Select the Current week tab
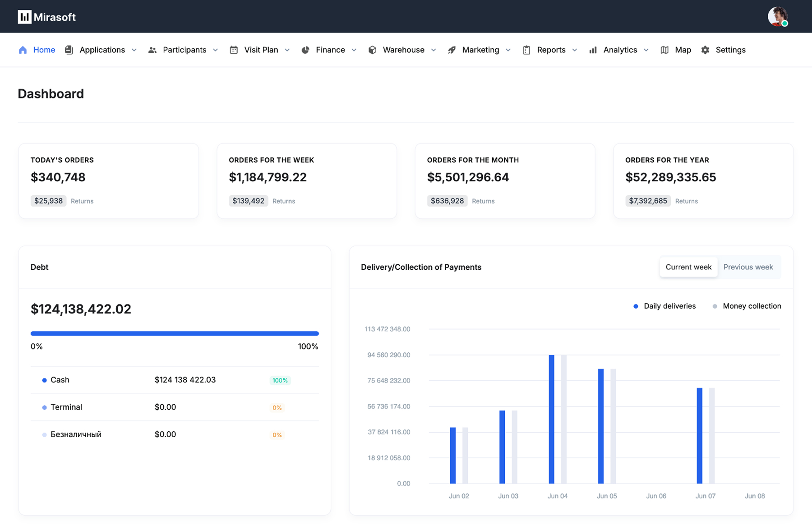Image resolution: width=812 pixels, height=526 pixels. click(x=688, y=267)
